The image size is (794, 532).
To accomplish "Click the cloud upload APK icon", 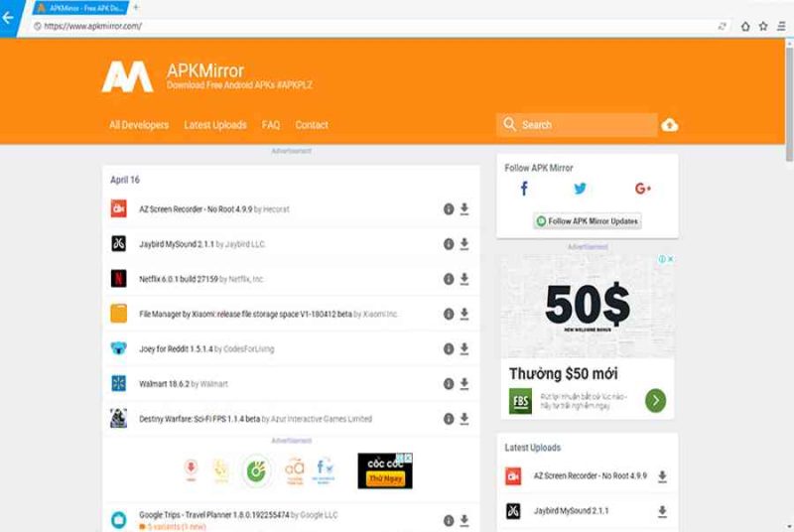I will coord(669,125).
